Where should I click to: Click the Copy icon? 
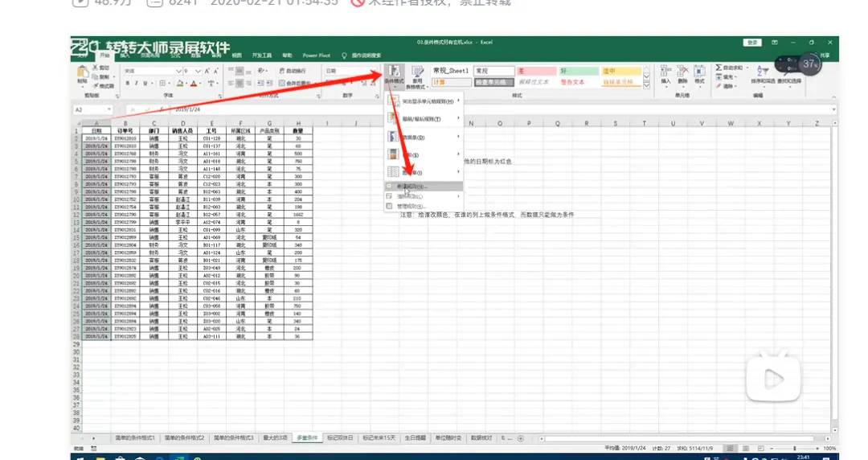95,76
